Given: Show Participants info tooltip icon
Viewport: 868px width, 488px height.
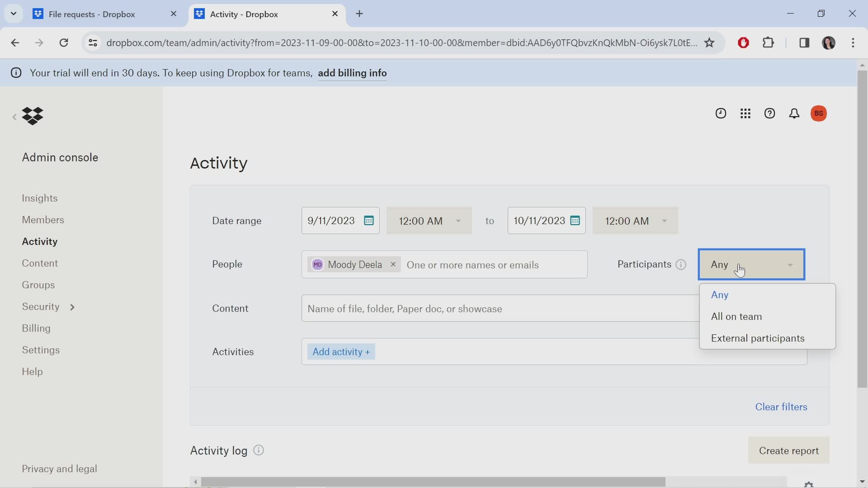Looking at the screenshot, I should [681, 265].
